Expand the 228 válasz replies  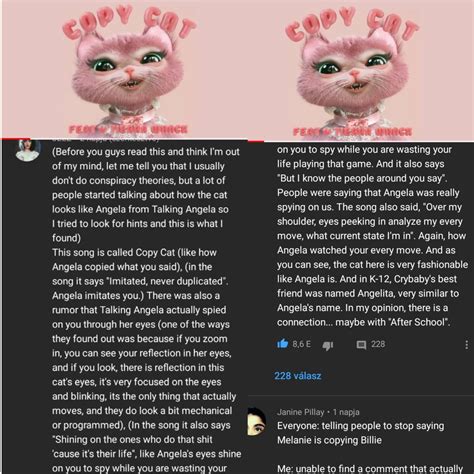298,376
